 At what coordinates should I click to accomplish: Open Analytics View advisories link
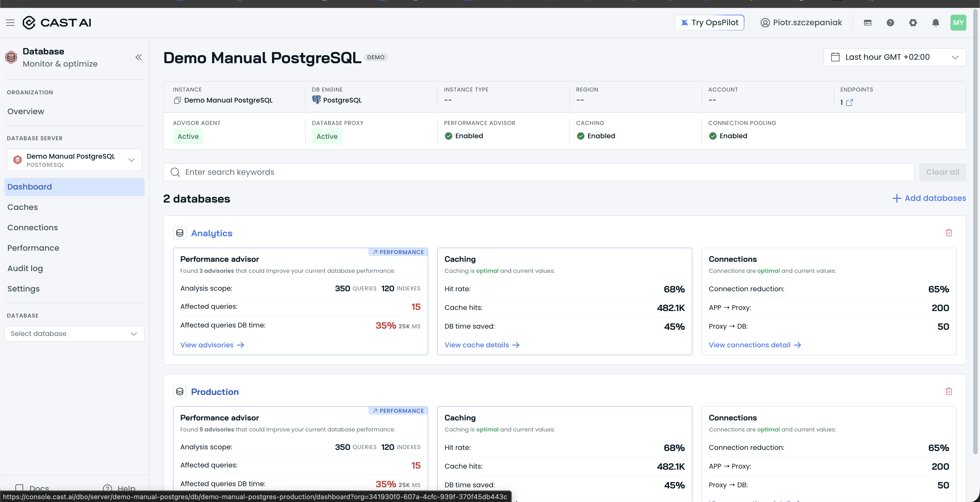212,345
